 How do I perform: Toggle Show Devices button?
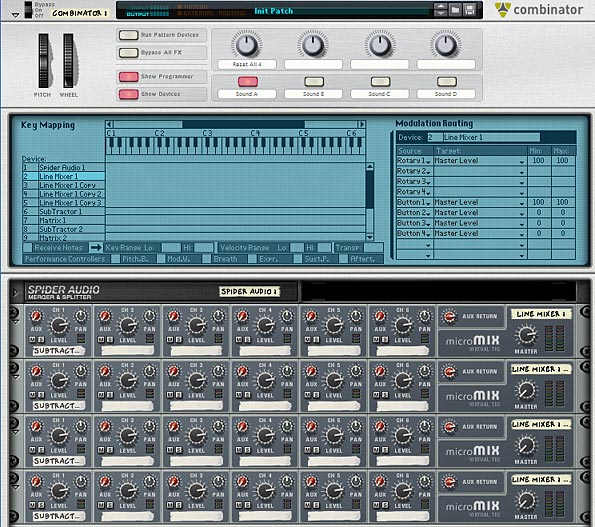128,94
